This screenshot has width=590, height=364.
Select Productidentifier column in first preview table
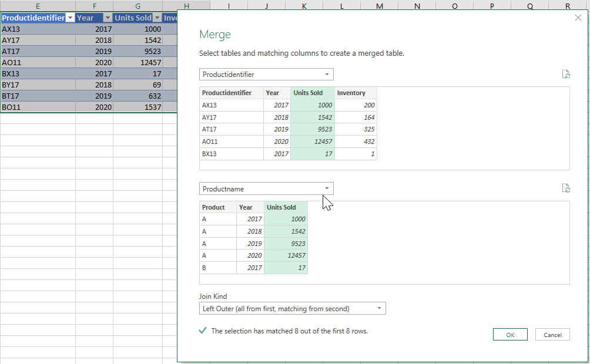226,93
